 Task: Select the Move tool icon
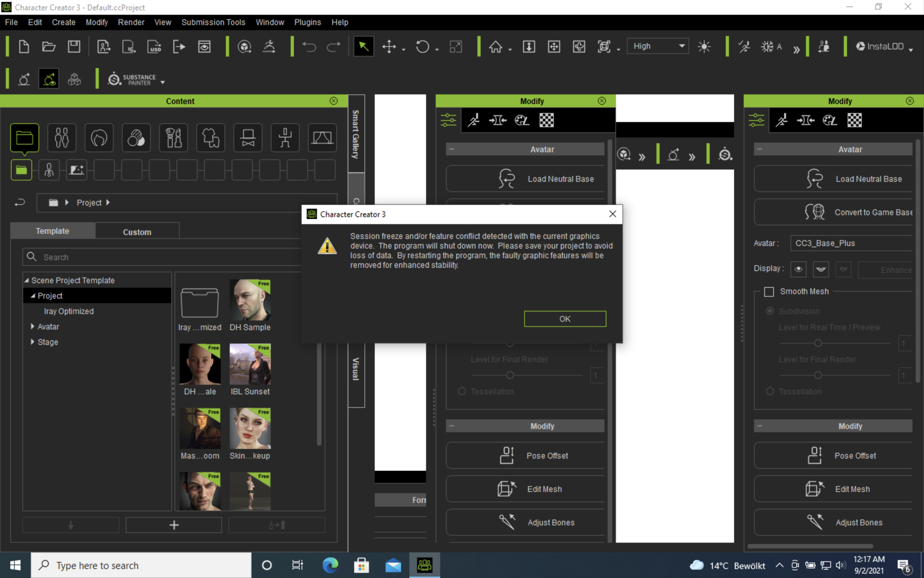(x=389, y=47)
